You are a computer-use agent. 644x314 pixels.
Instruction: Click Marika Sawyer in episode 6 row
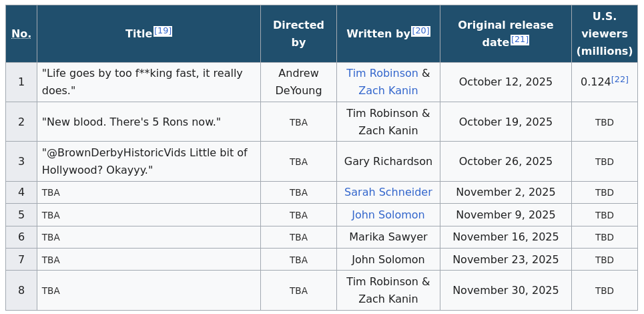[388, 237]
